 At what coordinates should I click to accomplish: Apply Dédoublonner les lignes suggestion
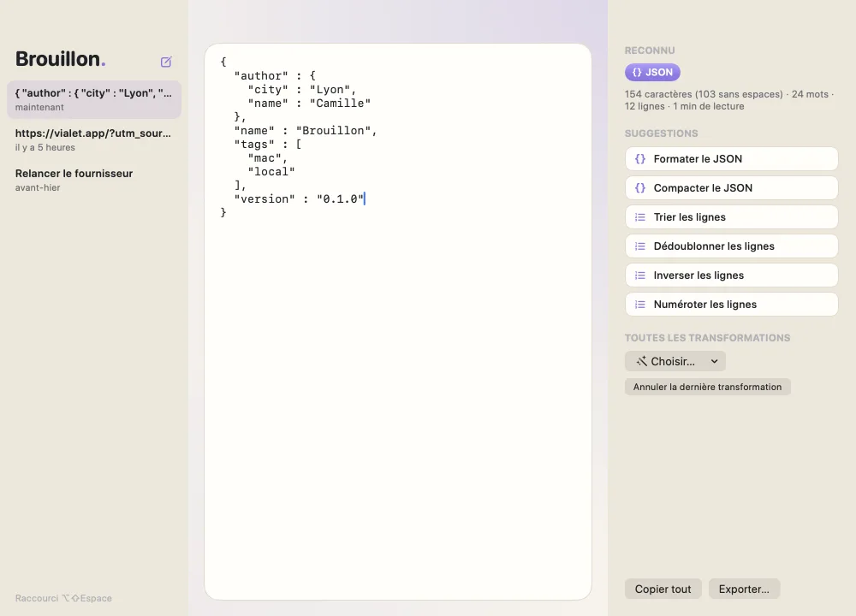point(732,246)
